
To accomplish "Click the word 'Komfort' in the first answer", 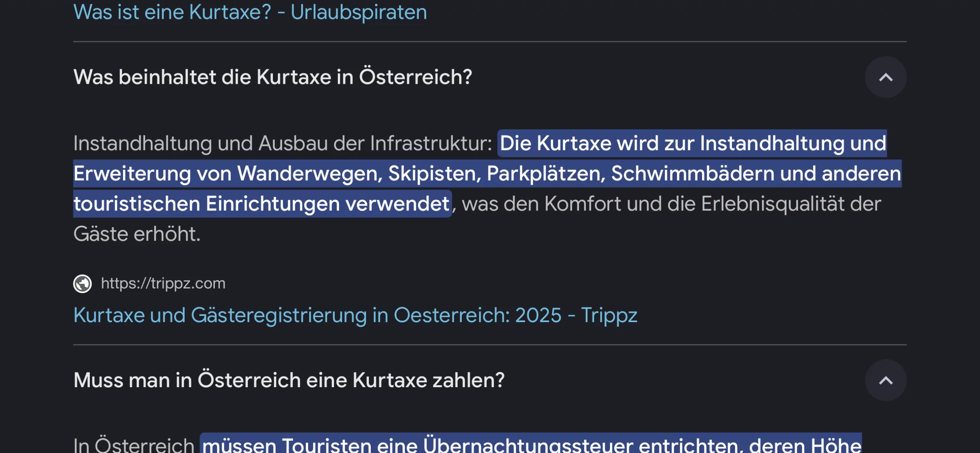I will (583, 204).
